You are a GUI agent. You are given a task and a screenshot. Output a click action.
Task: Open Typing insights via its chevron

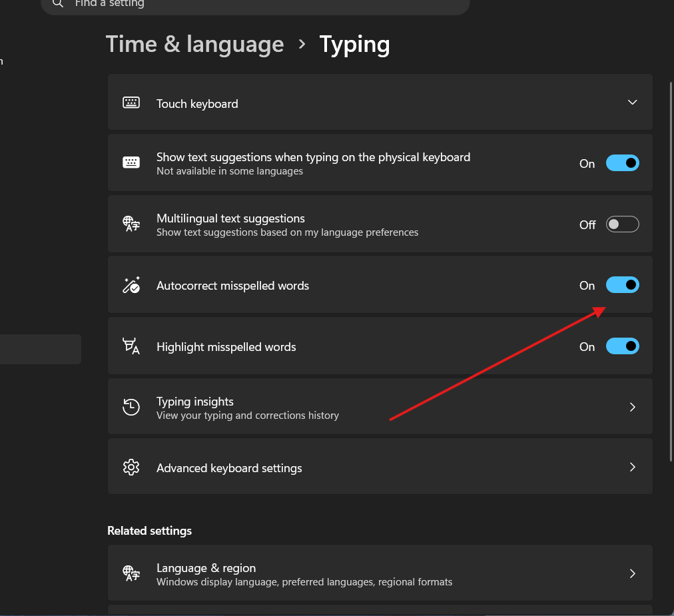(632, 407)
